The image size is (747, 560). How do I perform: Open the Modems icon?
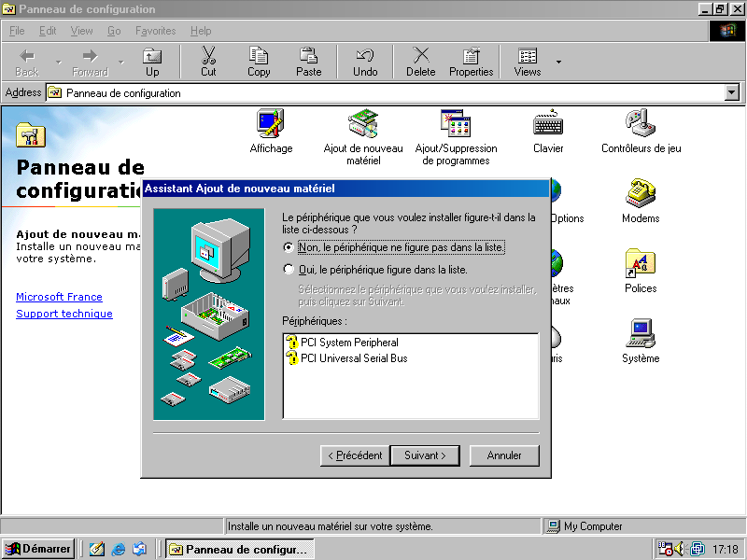641,201
